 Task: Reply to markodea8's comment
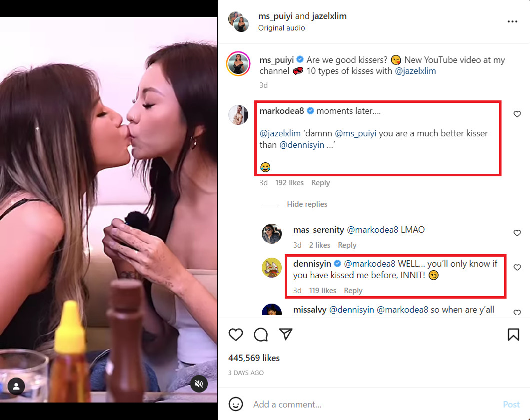320,183
